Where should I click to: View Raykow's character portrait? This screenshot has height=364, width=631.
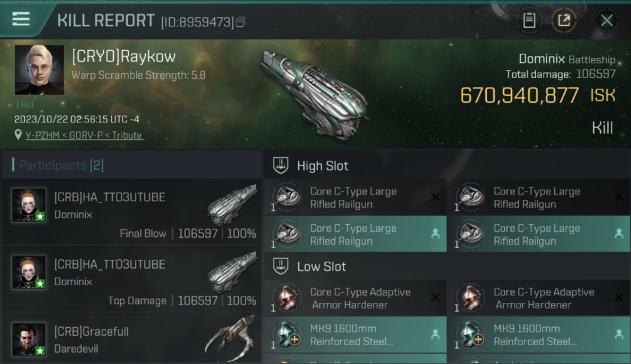click(x=39, y=70)
